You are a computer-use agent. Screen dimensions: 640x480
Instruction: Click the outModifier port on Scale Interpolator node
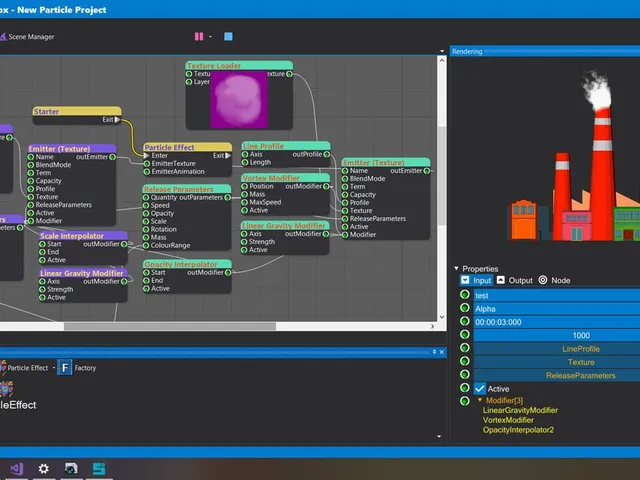click(x=124, y=244)
